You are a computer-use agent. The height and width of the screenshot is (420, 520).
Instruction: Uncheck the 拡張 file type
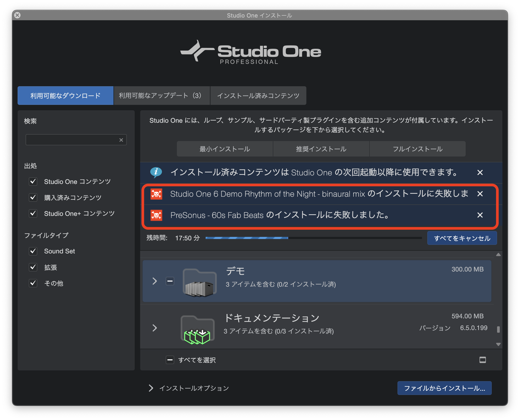pyautogui.click(x=33, y=267)
